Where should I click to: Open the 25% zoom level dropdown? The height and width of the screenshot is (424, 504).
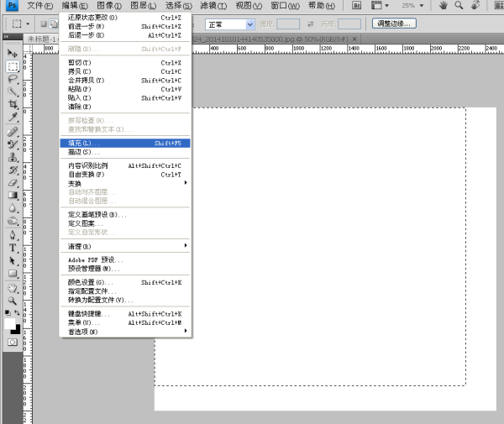coord(412,5)
